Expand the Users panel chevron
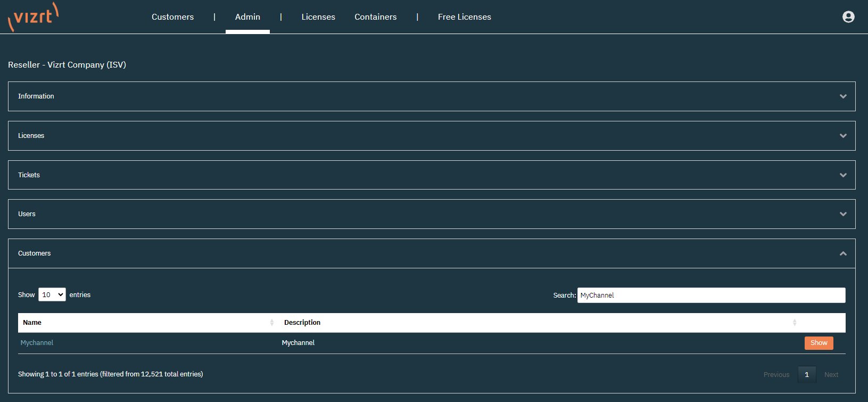The image size is (868, 402). pyautogui.click(x=843, y=214)
